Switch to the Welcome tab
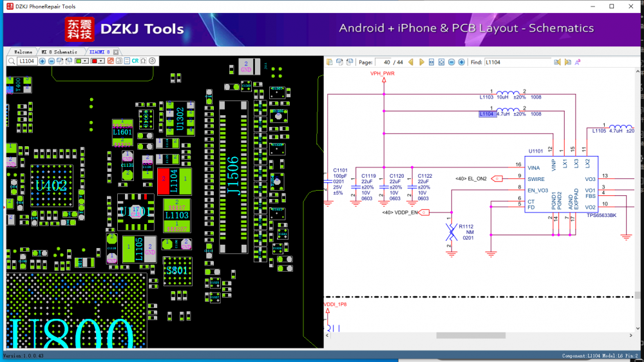This screenshot has height=362, width=644. pyautogui.click(x=23, y=52)
